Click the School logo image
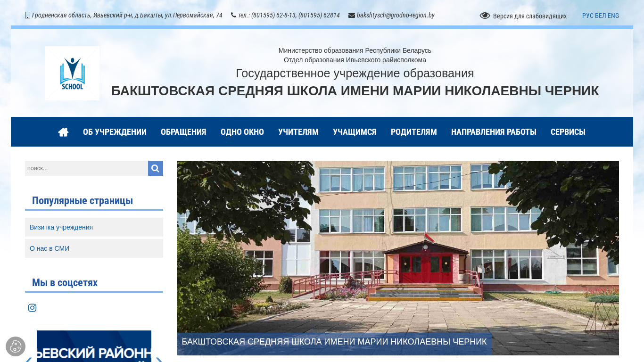 (x=72, y=73)
